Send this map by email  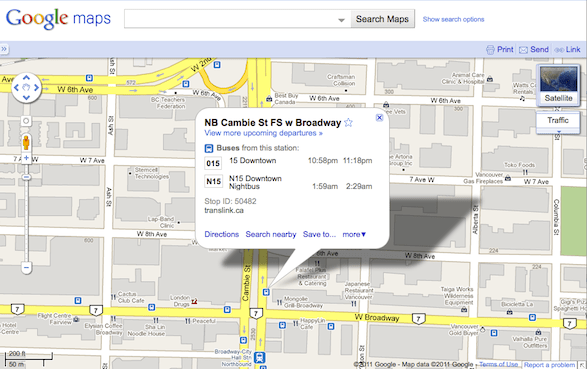tap(534, 49)
